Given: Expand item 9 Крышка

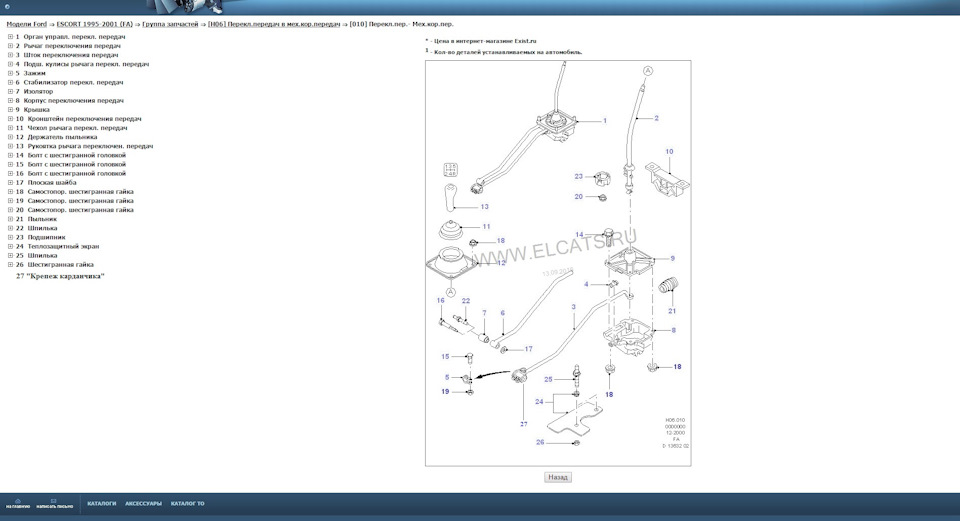Looking at the screenshot, I should pos(10,110).
